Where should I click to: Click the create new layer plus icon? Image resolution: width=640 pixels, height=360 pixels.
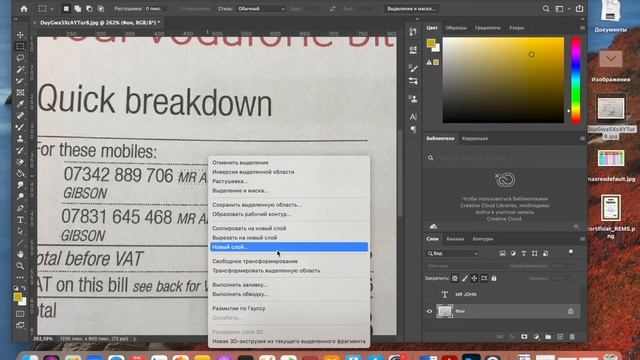point(560,337)
